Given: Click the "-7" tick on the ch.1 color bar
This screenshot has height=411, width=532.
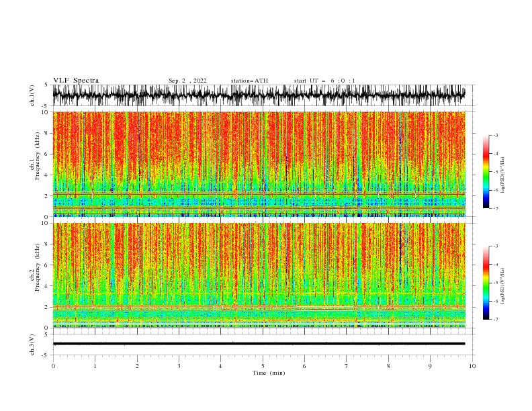Looking at the screenshot, I should click(x=496, y=208).
